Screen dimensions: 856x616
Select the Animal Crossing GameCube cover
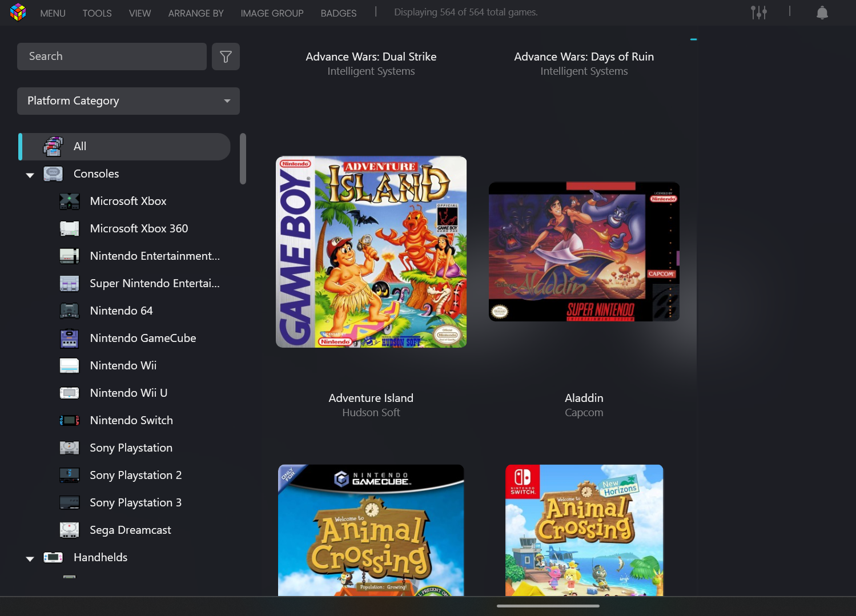pyautogui.click(x=371, y=530)
